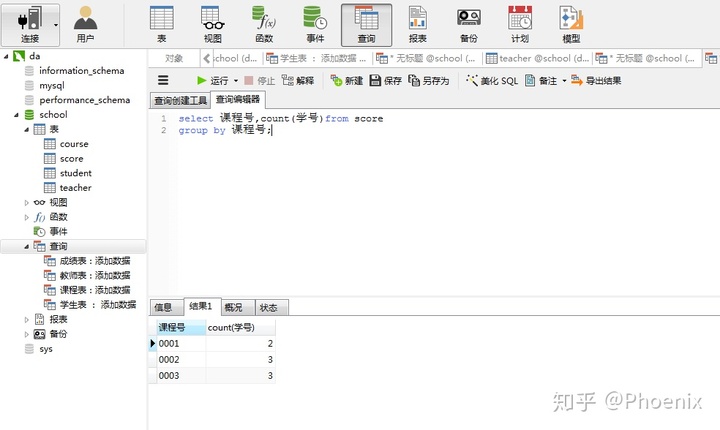Click the 停止 stop button
This screenshot has height=430, width=720.
259,81
